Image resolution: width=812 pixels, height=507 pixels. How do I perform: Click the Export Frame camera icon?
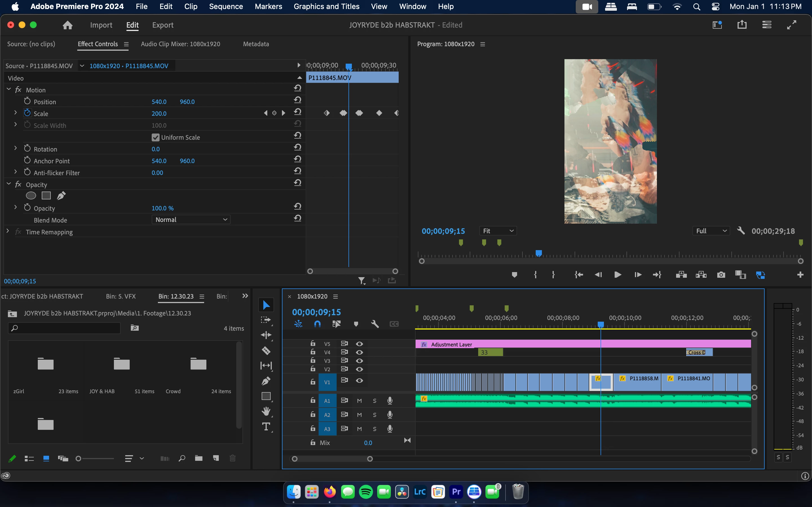tap(721, 275)
